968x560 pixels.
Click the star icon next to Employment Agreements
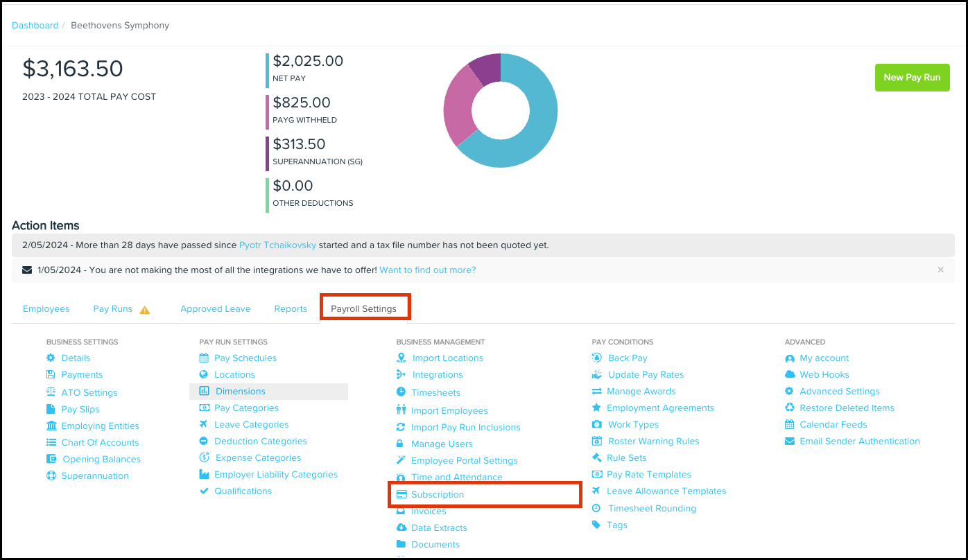(596, 408)
